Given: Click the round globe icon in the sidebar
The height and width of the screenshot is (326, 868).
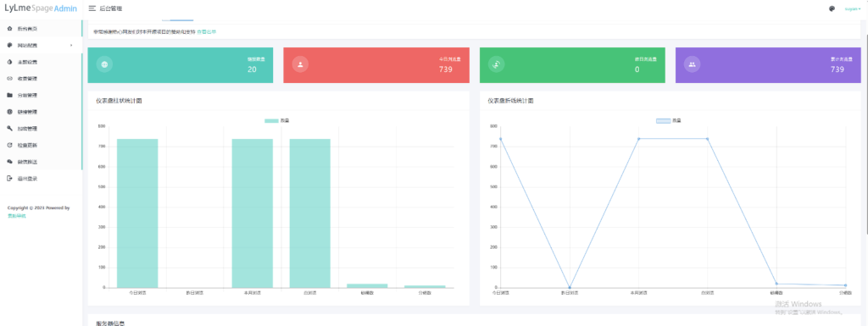Looking at the screenshot, I should pos(9,112).
